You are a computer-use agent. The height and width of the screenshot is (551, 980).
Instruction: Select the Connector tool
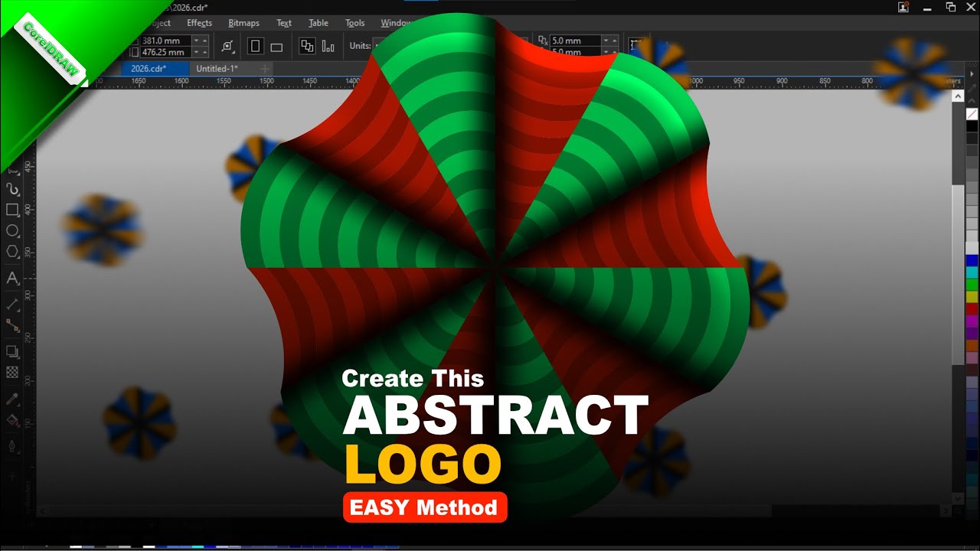(x=12, y=325)
